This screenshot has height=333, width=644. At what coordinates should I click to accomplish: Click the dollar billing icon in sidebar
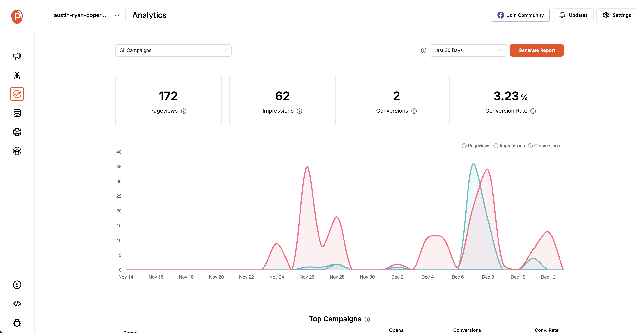pyautogui.click(x=17, y=285)
